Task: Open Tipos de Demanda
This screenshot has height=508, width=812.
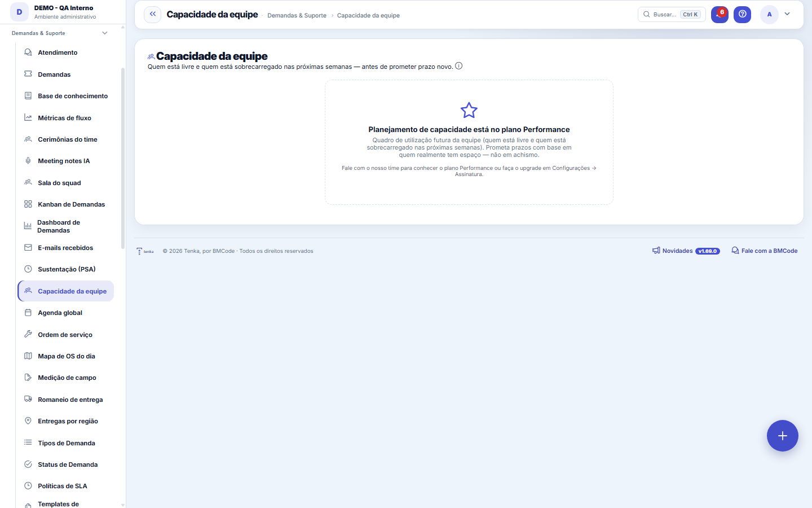Action: [65, 443]
